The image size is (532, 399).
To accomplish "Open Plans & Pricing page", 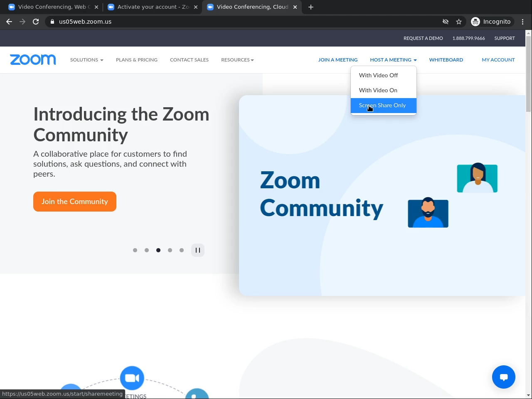I will tap(137, 60).
